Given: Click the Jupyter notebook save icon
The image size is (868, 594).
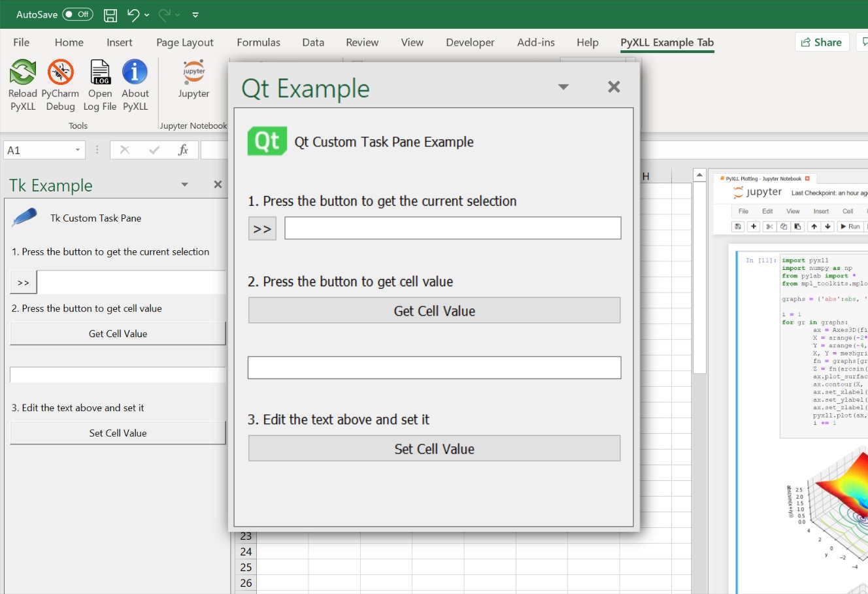Looking at the screenshot, I should pos(738,227).
